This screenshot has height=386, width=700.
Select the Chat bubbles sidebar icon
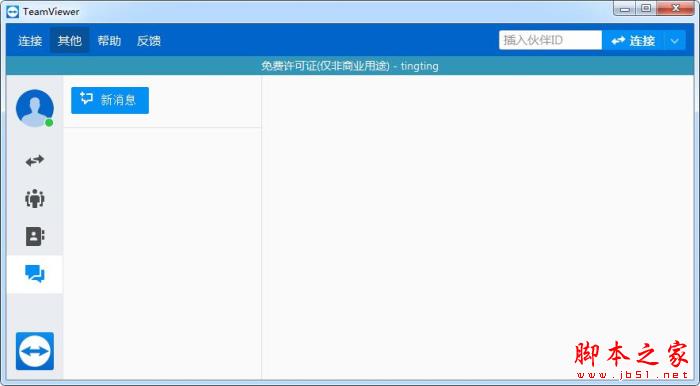coord(34,274)
